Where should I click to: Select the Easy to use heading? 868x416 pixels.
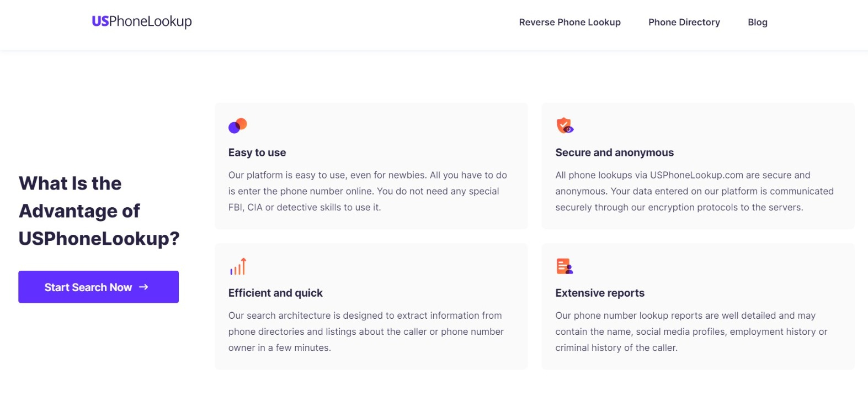tap(257, 152)
